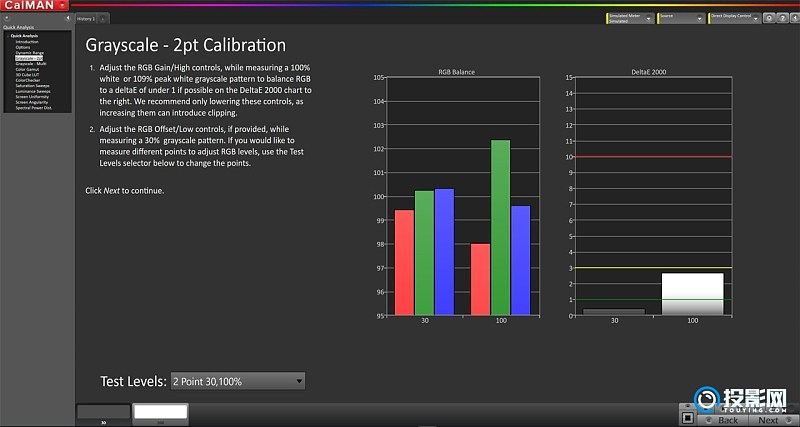Click the arrow icon beside the help button

(794, 18)
